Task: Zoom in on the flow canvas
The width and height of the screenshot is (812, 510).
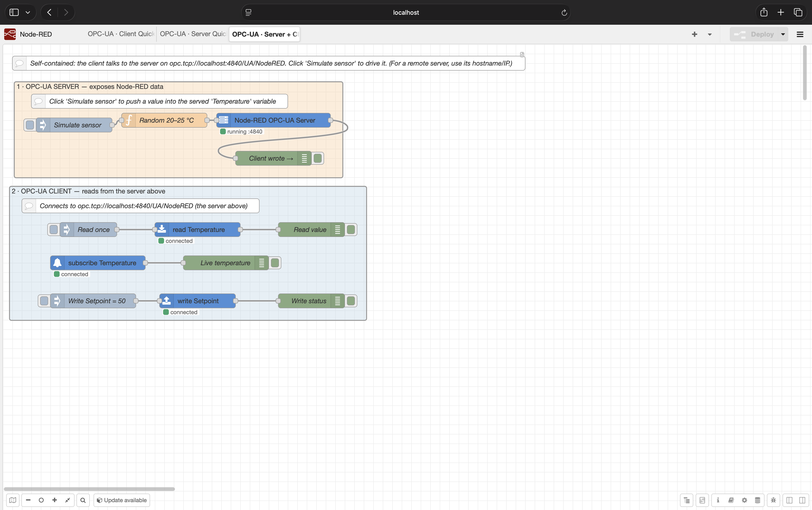Action: [x=54, y=500]
